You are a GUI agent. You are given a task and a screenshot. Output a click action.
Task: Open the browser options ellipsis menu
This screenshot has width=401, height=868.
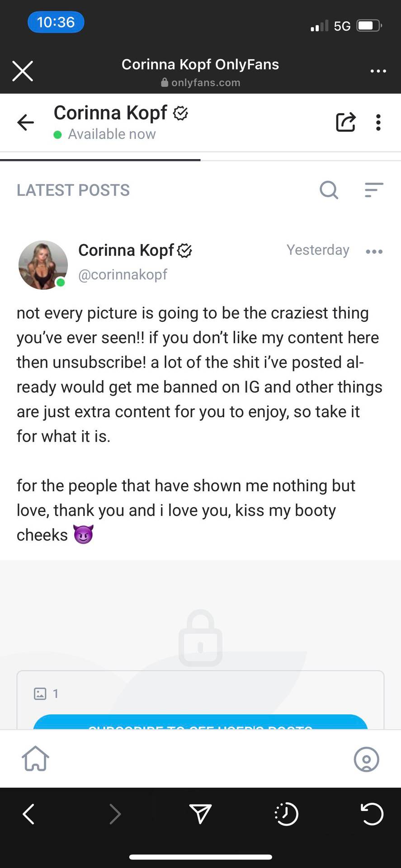pyautogui.click(x=378, y=71)
